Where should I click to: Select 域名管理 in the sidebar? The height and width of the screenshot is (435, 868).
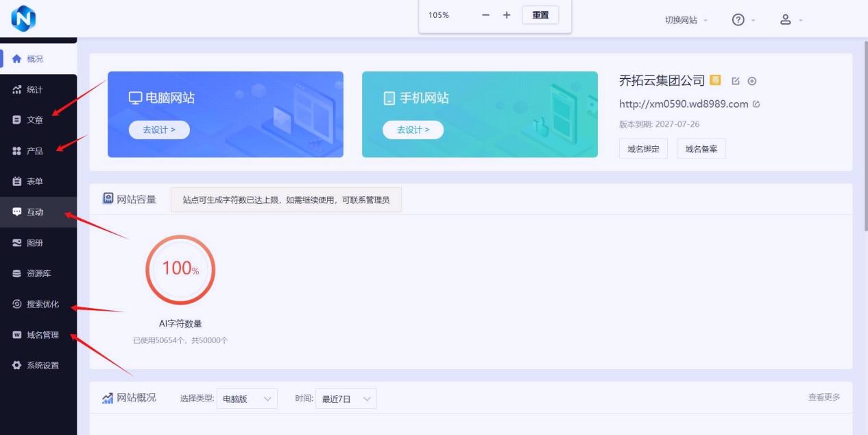point(43,336)
